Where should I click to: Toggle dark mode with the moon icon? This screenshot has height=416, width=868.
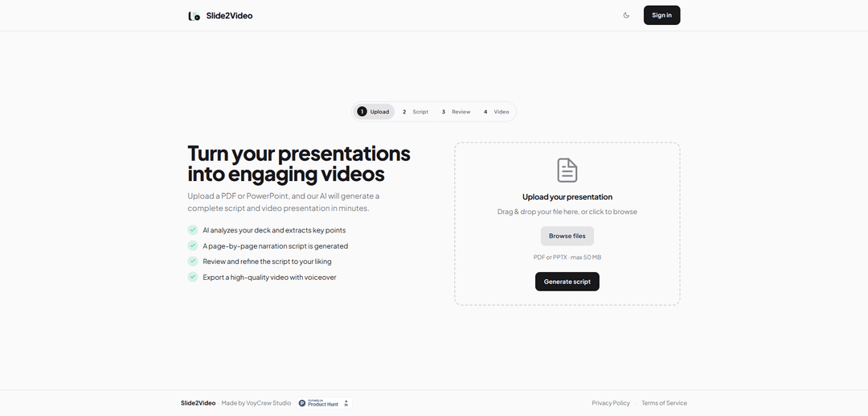pyautogui.click(x=626, y=15)
